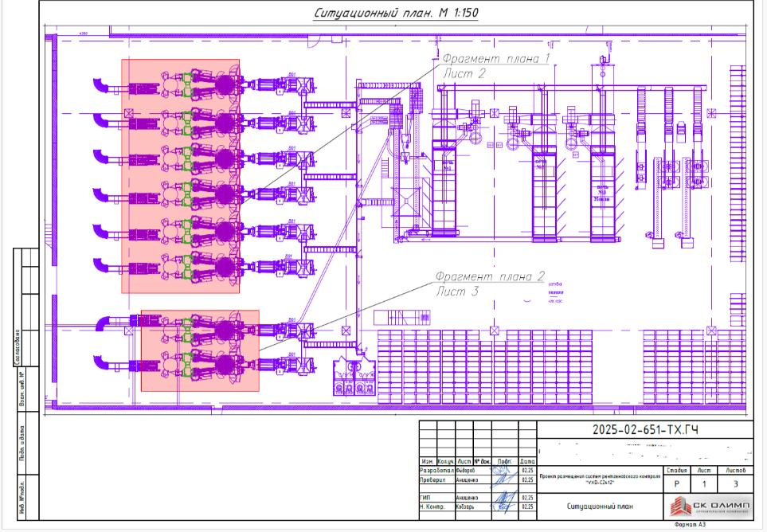Click the "Изм." column header

tap(428, 461)
